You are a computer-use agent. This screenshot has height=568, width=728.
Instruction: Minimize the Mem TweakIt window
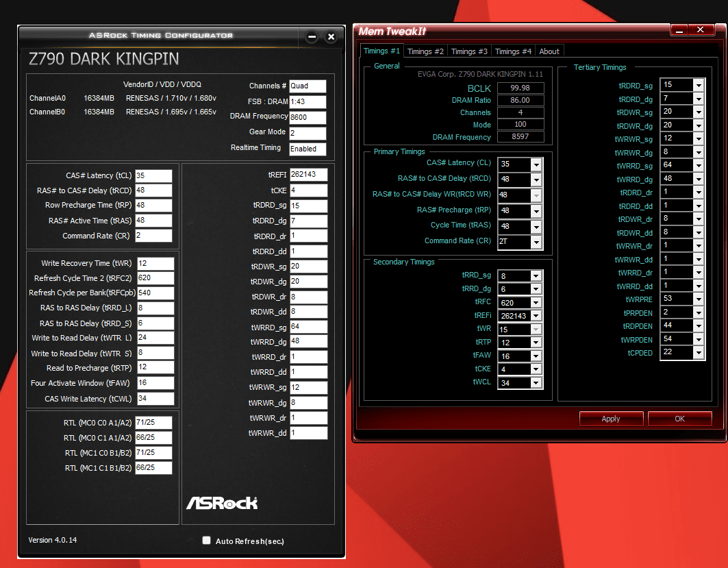(x=679, y=30)
